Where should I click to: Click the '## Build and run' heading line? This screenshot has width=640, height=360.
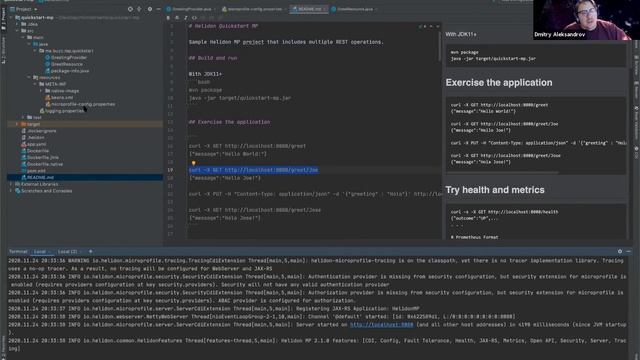(213, 58)
